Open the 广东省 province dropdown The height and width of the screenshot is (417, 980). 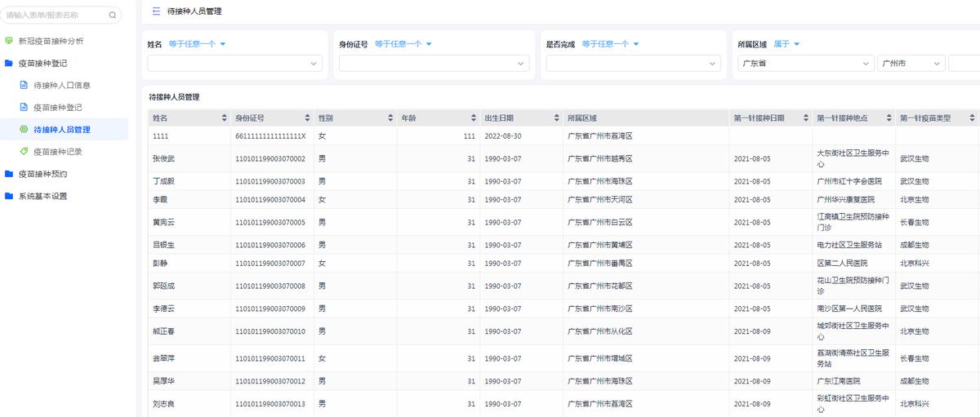(805, 63)
